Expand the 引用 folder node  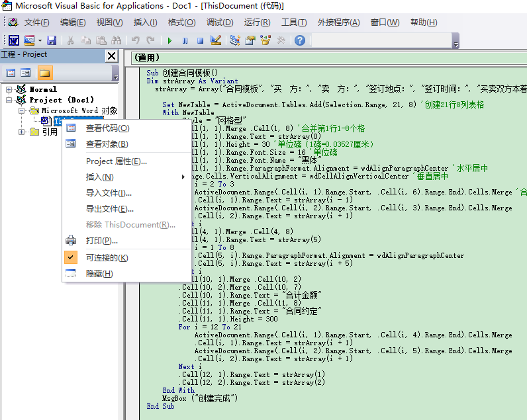[21, 132]
